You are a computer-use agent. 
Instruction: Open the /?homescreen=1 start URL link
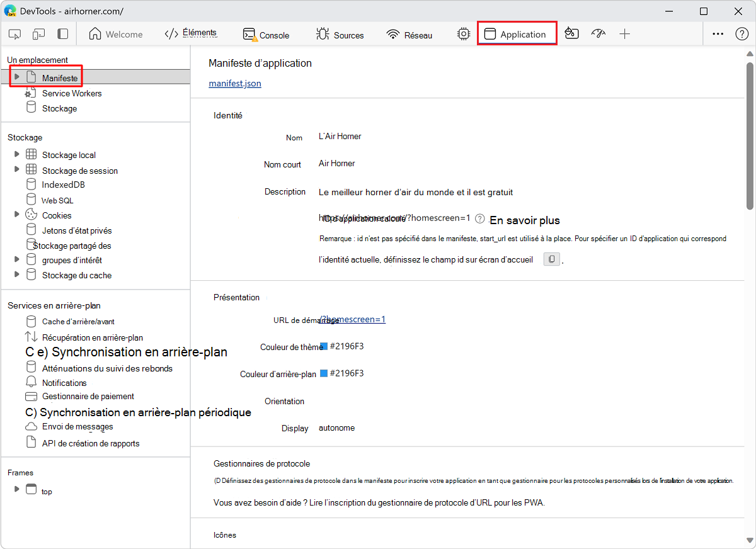point(353,319)
